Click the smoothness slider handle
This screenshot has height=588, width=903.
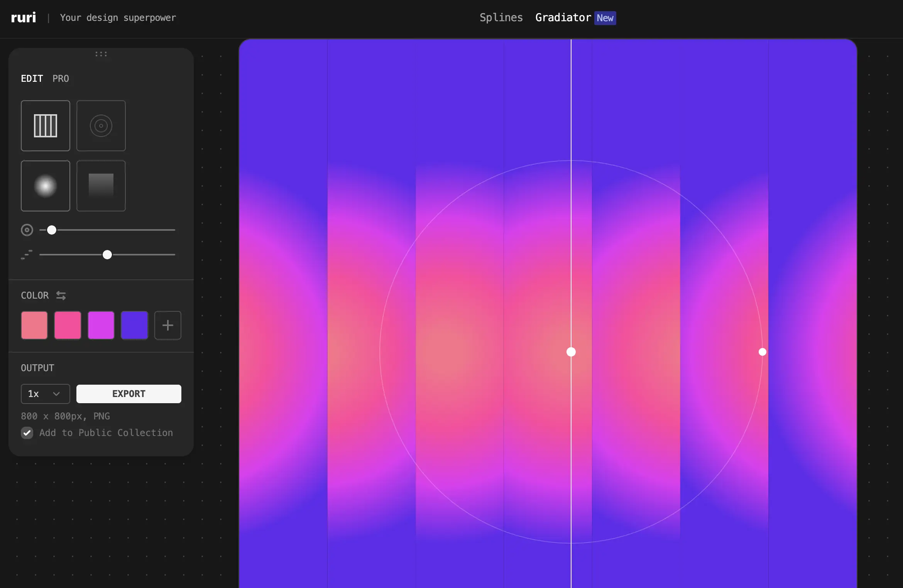coord(107,255)
